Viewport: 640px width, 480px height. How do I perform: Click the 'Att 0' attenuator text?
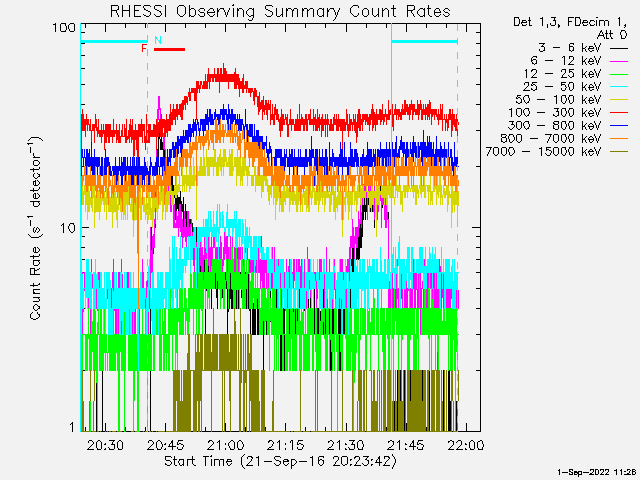click(x=612, y=35)
